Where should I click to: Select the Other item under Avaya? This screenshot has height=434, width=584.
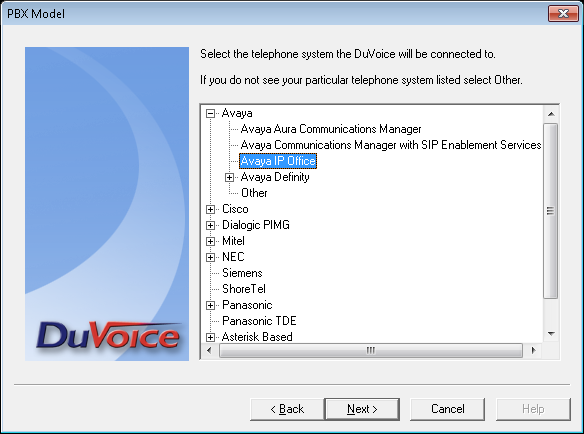pyautogui.click(x=254, y=193)
